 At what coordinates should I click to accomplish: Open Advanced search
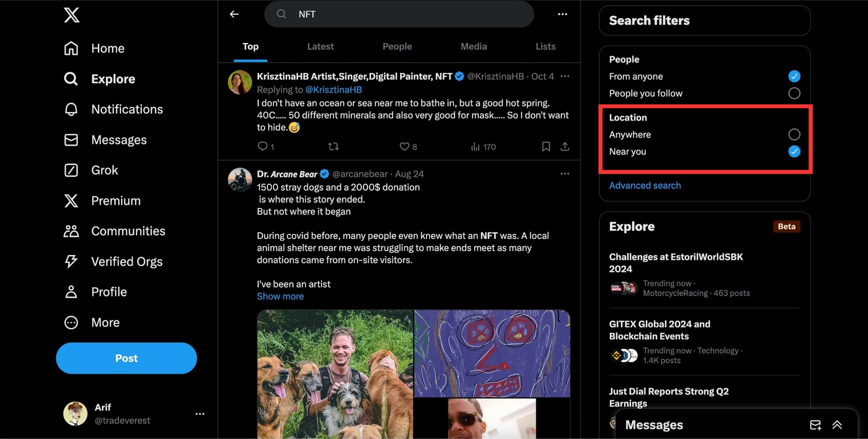(645, 185)
